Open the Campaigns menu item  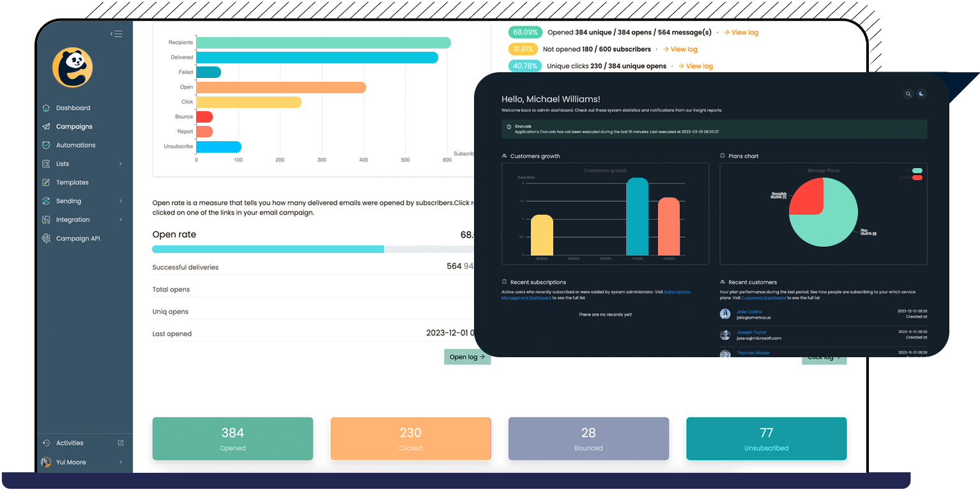(74, 127)
